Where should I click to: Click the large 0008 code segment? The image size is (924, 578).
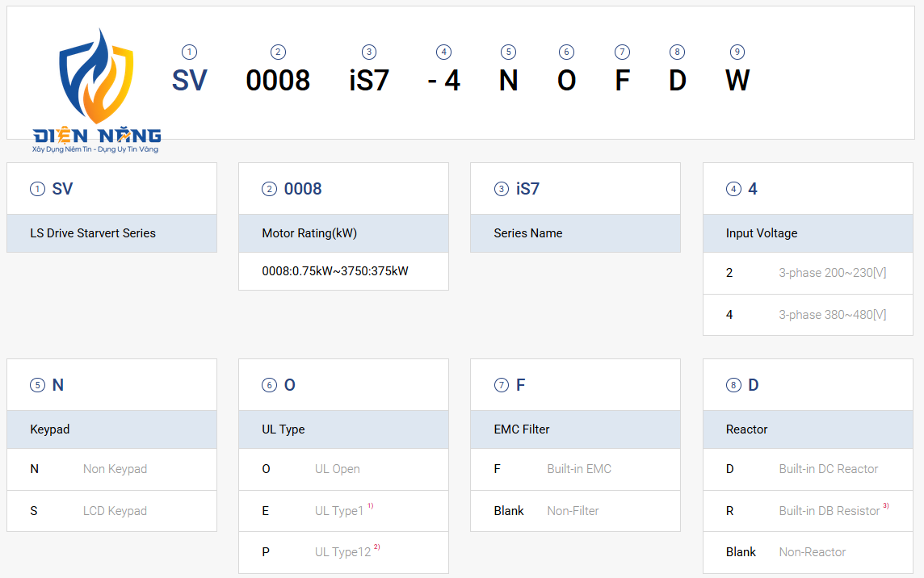[x=278, y=80]
